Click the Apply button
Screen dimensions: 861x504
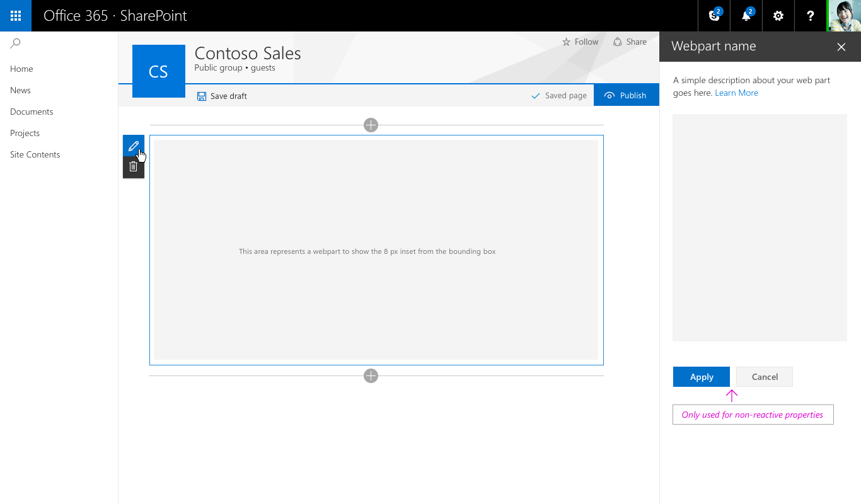(702, 377)
